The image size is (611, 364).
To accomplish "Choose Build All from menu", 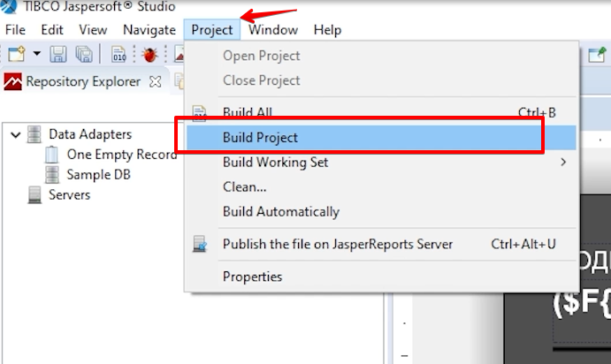I will tap(247, 113).
